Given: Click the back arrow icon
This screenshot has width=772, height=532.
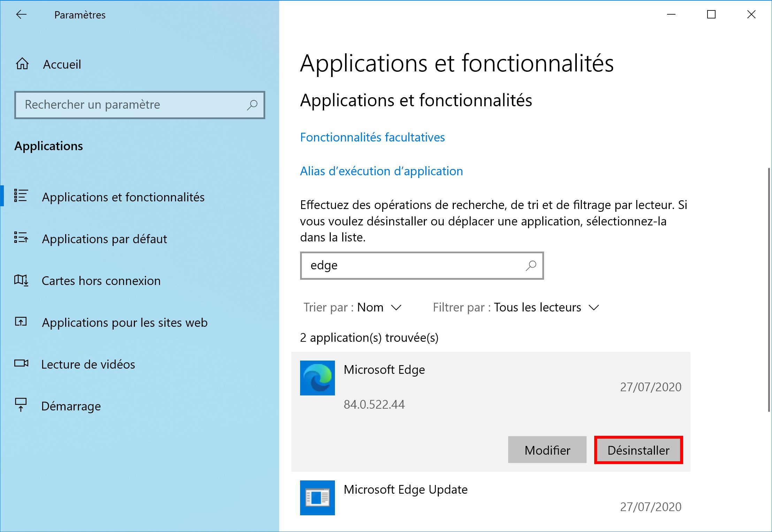Looking at the screenshot, I should (x=22, y=15).
